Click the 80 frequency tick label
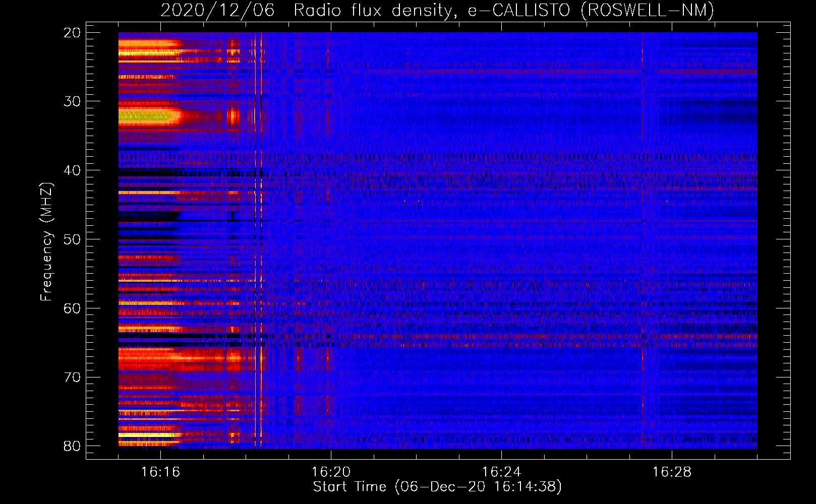Screen dimensions: 816x504 point(72,446)
